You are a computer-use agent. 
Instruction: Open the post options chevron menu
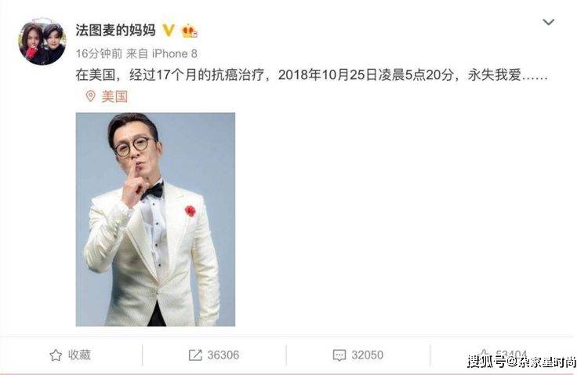548,22
